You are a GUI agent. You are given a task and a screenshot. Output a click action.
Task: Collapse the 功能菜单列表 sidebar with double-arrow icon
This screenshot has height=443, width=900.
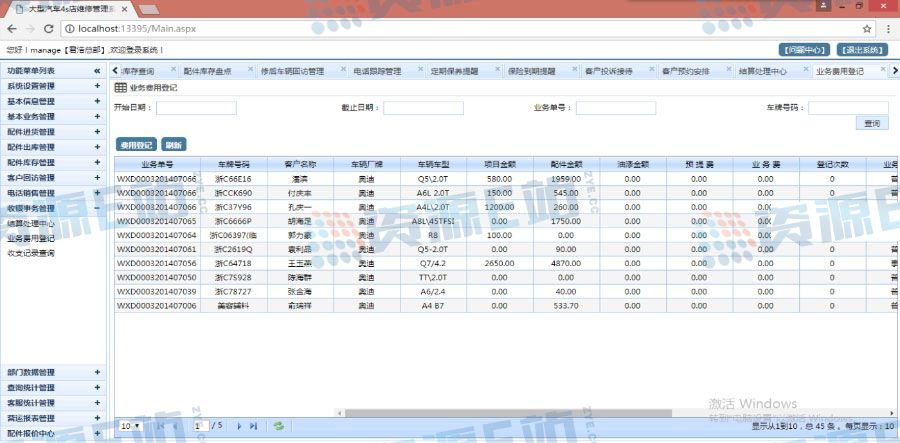coord(97,71)
